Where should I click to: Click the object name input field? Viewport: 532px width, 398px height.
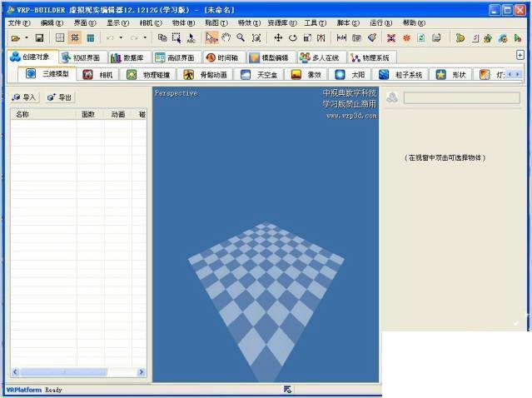(462, 98)
